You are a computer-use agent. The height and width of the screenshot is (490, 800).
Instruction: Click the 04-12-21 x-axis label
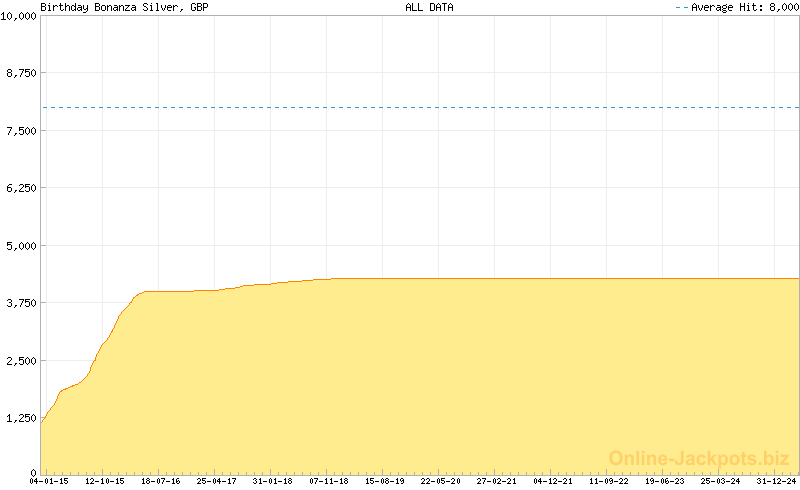tap(552, 481)
